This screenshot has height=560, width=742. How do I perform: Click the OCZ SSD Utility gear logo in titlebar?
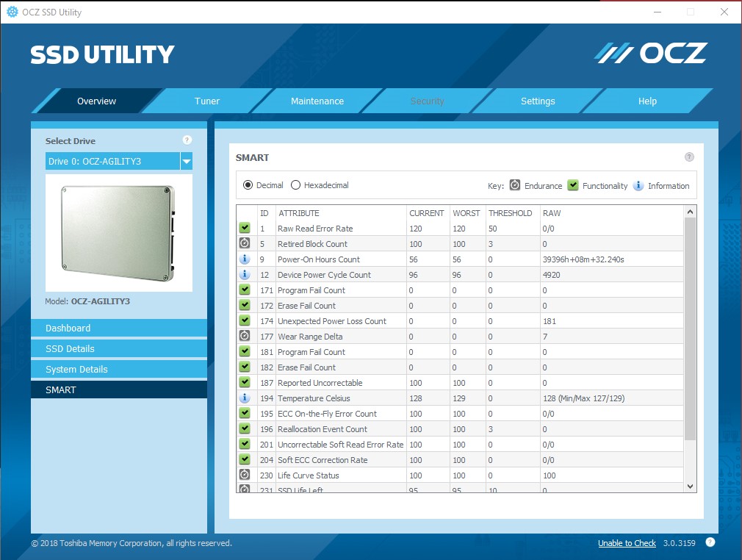(12, 12)
